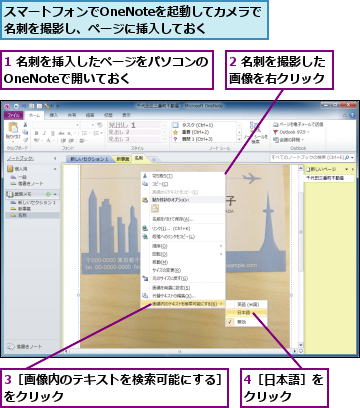Apply the 見出し 1 style
360x408 pixels.
(134, 125)
